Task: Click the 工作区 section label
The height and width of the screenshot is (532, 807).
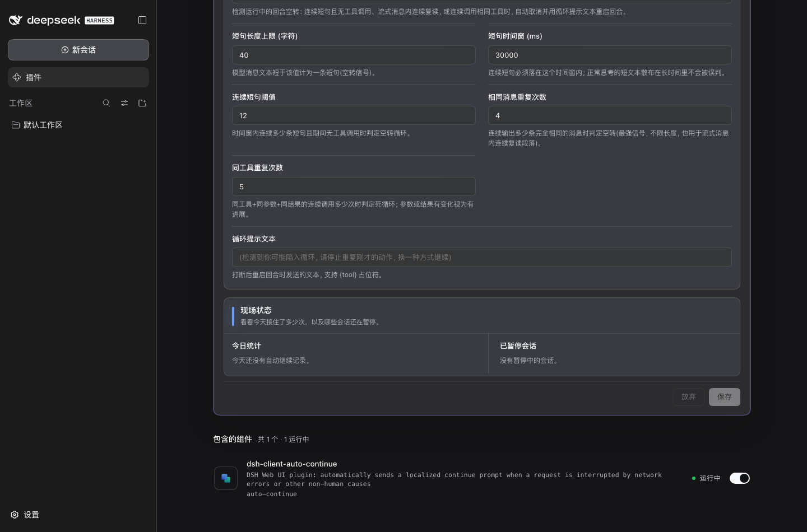Action: tap(21, 103)
